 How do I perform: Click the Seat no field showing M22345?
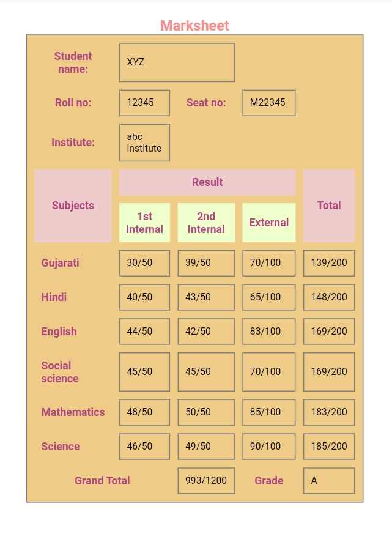[x=268, y=103]
